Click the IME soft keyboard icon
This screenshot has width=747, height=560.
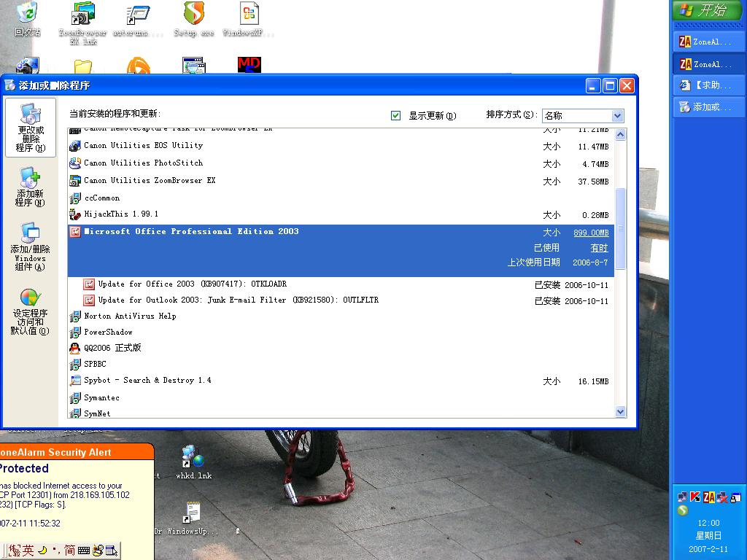[84, 551]
